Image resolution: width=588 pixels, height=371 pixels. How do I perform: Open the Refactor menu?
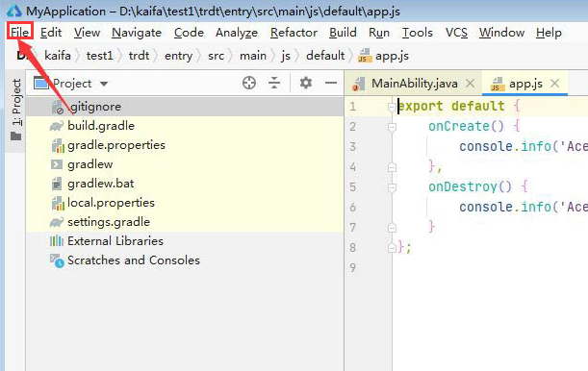point(294,33)
